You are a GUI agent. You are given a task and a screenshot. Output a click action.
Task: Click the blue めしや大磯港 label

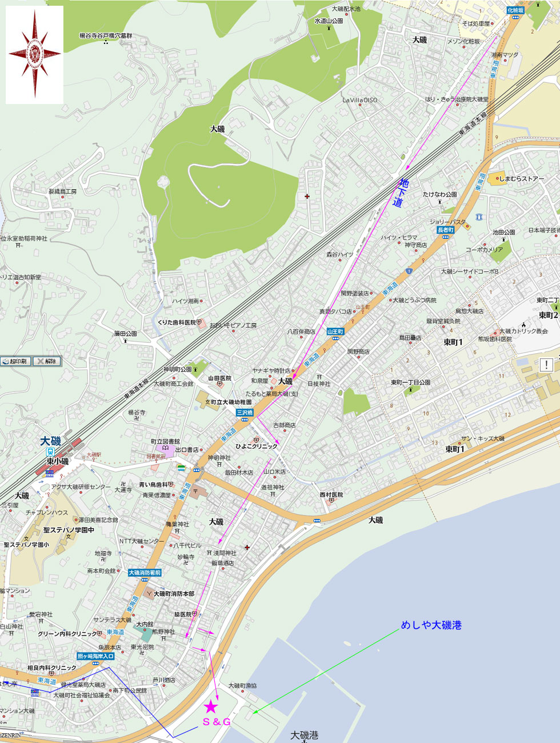pos(431,625)
